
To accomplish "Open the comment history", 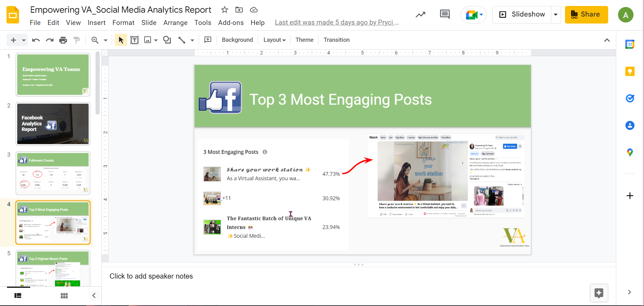I will coord(445,14).
